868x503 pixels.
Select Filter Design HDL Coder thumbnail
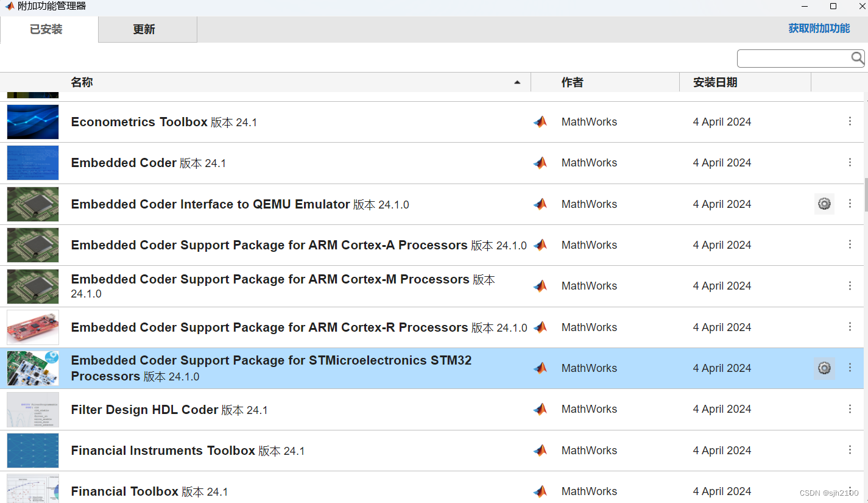33,410
